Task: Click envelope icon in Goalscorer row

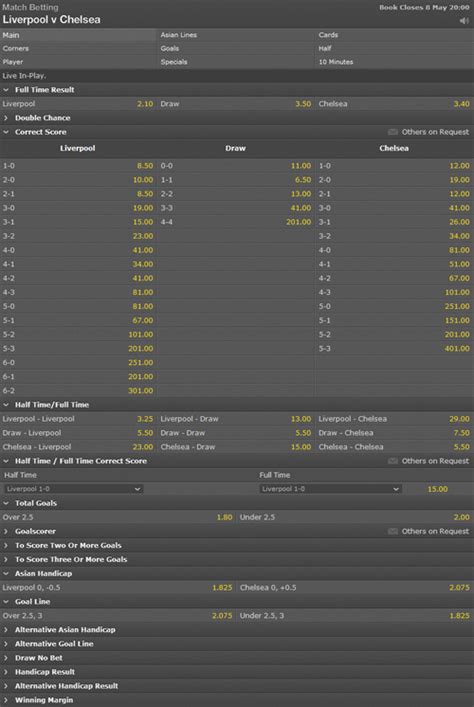Action: 393,532
